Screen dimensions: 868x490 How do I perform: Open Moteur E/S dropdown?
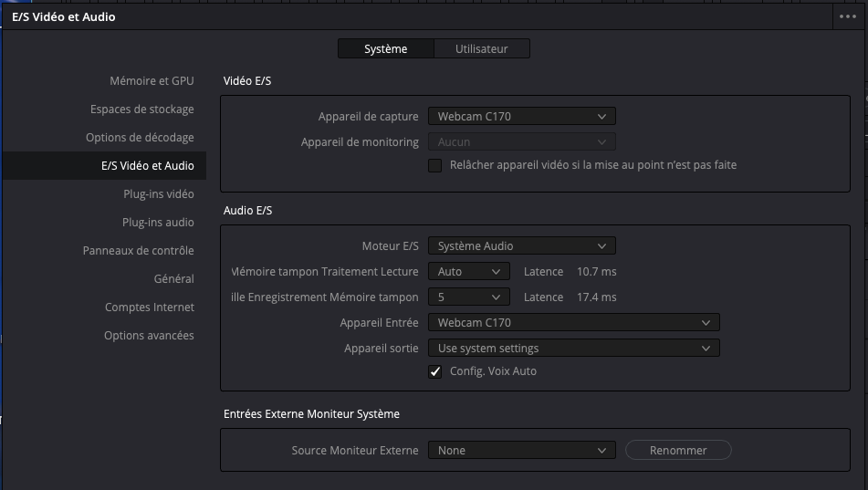(521, 246)
